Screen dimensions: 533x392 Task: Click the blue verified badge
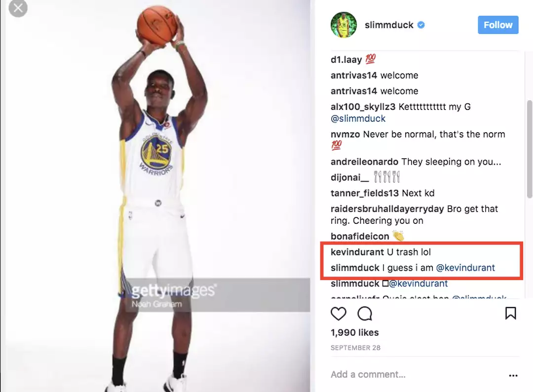click(x=421, y=25)
